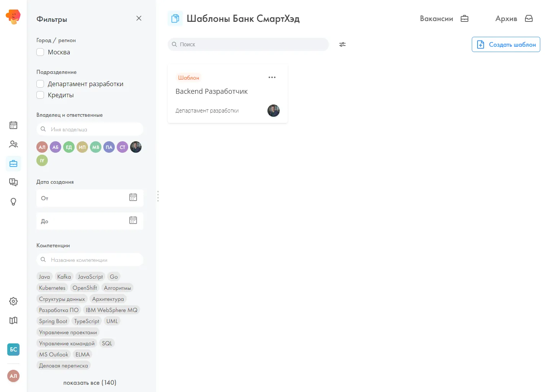Select the Java competency tag

44,277
